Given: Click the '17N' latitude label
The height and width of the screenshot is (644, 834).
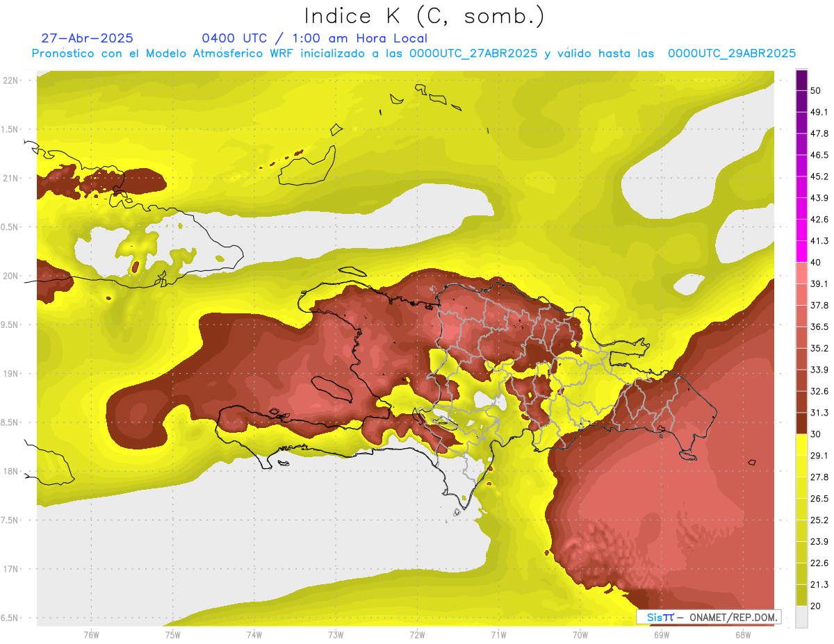Looking at the screenshot, I should [12, 569].
